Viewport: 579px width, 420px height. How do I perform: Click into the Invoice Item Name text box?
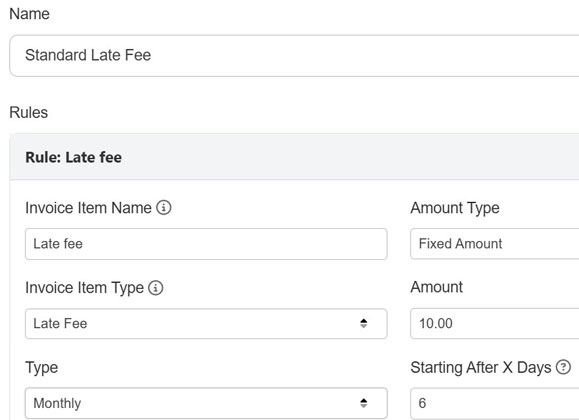pos(206,244)
